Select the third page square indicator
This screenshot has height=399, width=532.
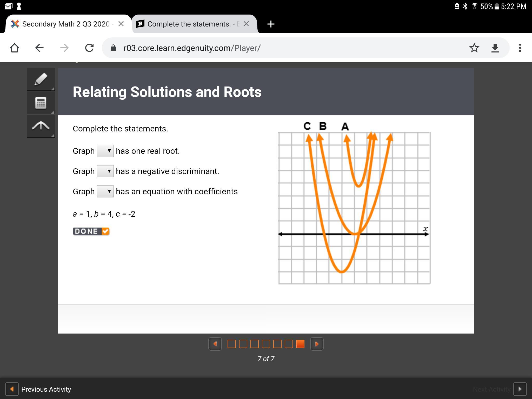pyautogui.click(x=254, y=344)
